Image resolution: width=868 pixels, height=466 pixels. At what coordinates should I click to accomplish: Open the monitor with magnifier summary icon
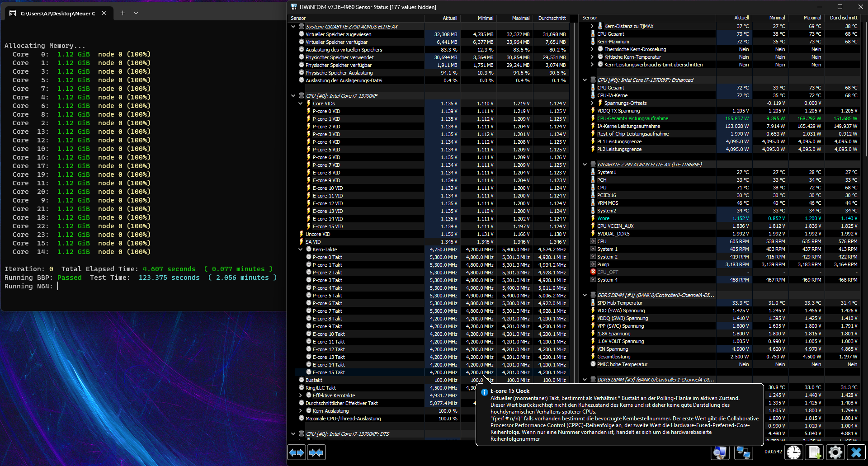coord(720,452)
